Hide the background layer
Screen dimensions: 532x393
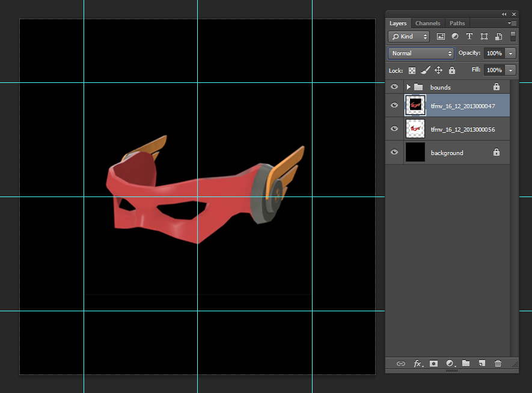point(394,152)
